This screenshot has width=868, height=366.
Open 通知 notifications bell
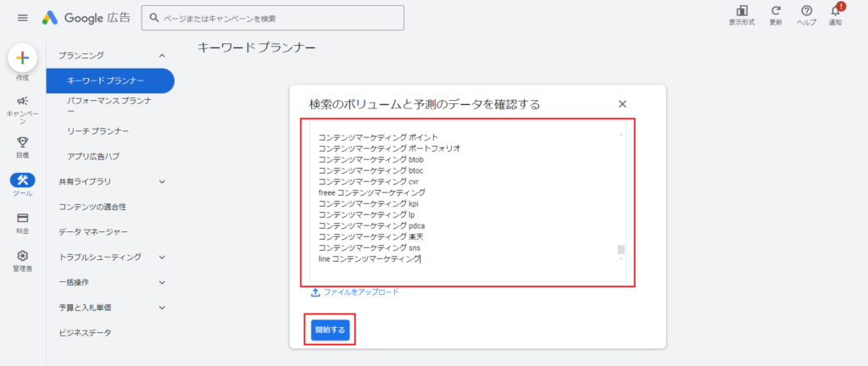click(835, 10)
